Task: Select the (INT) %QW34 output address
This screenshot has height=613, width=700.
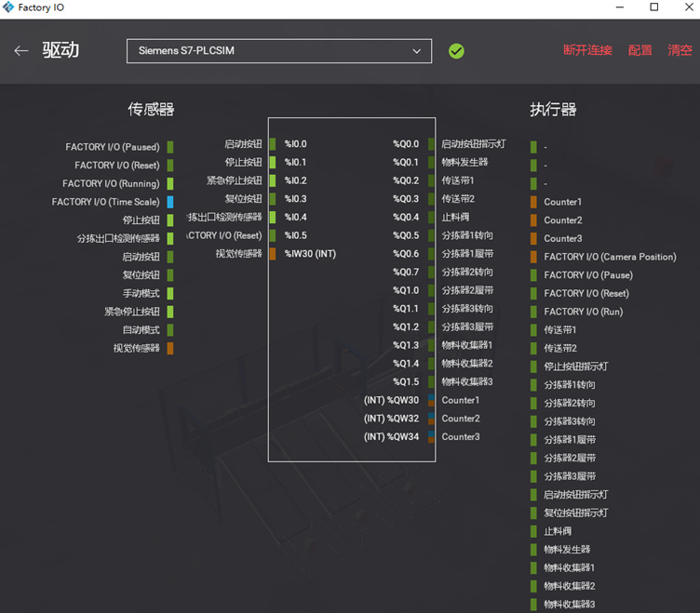Action: [392, 437]
